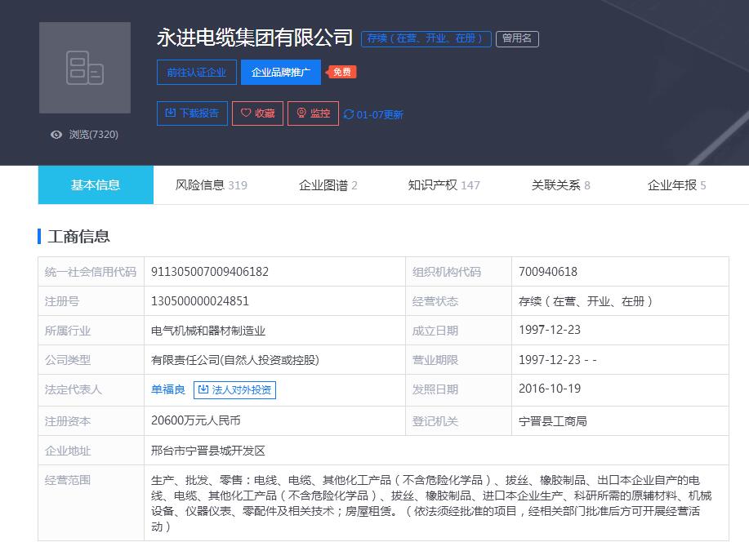Click the orange 免费 tag
The image size is (749, 560).
pos(342,72)
